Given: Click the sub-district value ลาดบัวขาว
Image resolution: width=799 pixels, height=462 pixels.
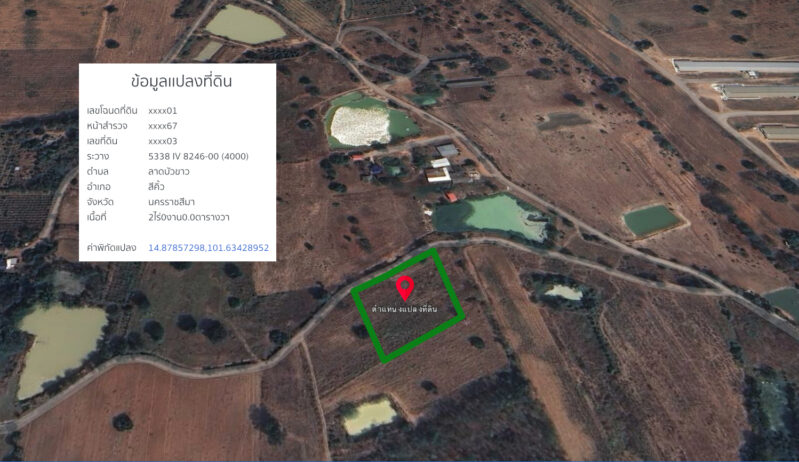Looking at the screenshot, I should tap(169, 172).
